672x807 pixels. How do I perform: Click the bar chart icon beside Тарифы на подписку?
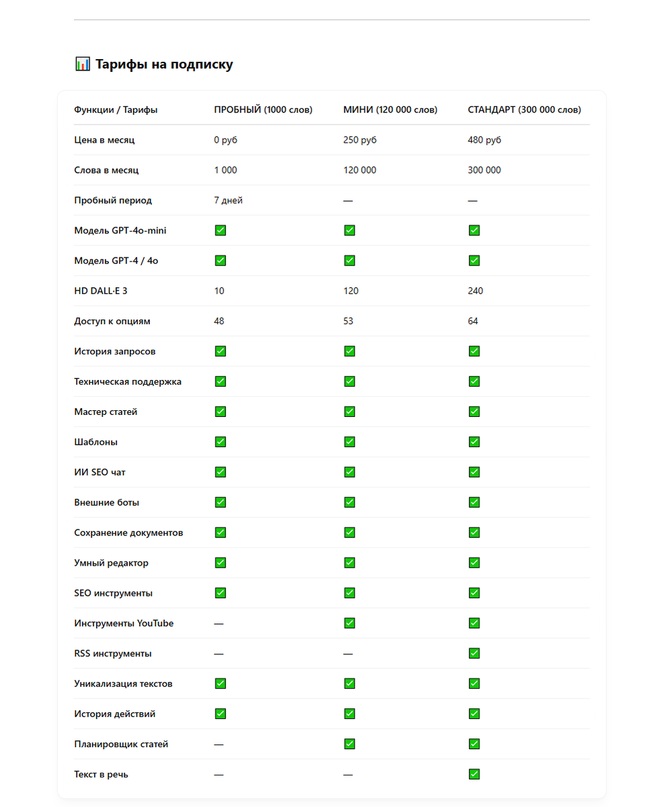pos(82,65)
